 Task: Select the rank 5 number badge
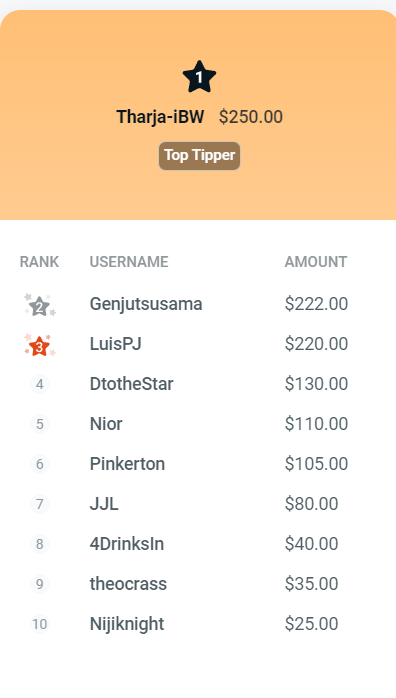pos(40,424)
